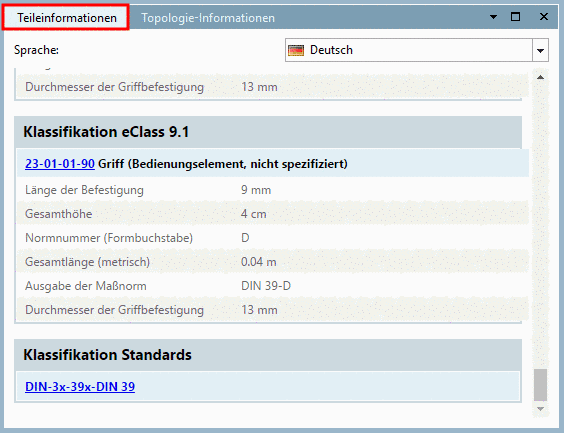This screenshot has height=433, width=564.
Task: Maximize the information panel
Action: (x=515, y=17)
